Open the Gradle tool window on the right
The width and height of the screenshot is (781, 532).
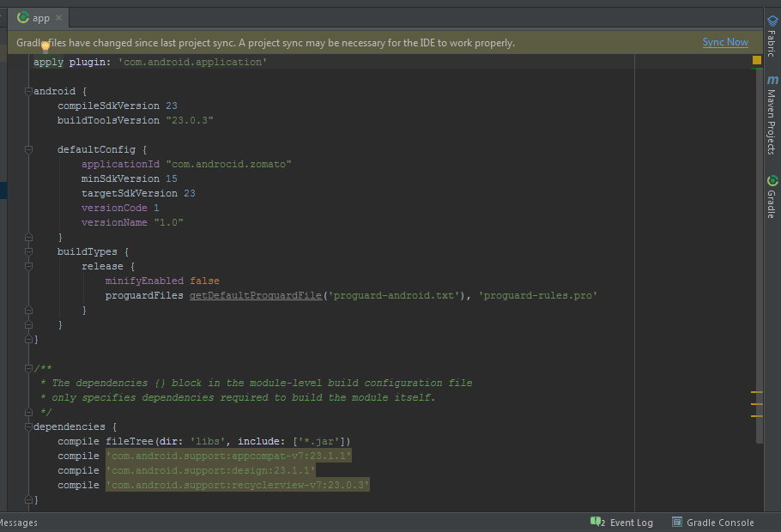point(772,196)
